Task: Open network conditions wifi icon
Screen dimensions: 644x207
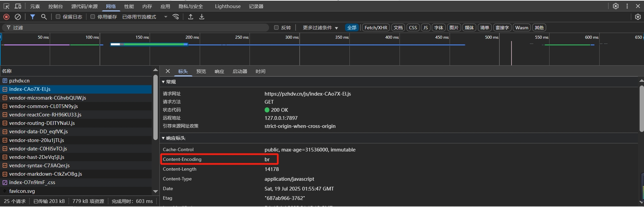Action: click(176, 17)
